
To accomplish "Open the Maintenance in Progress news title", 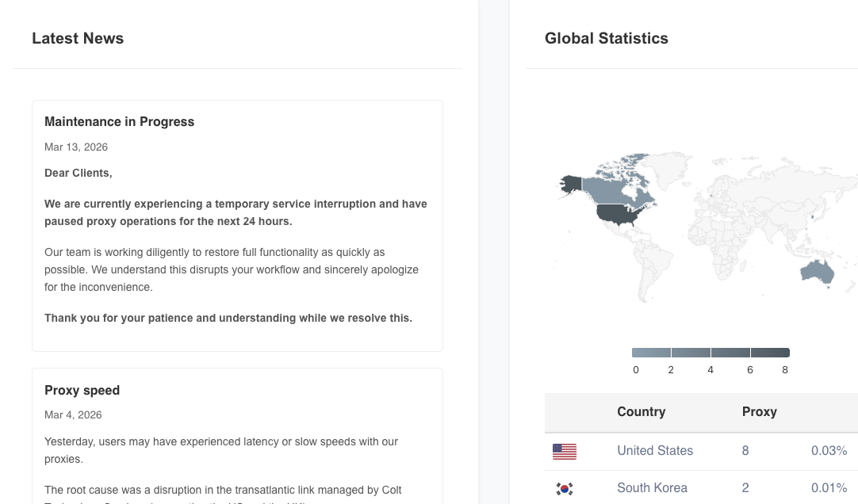I will click(x=119, y=122).
